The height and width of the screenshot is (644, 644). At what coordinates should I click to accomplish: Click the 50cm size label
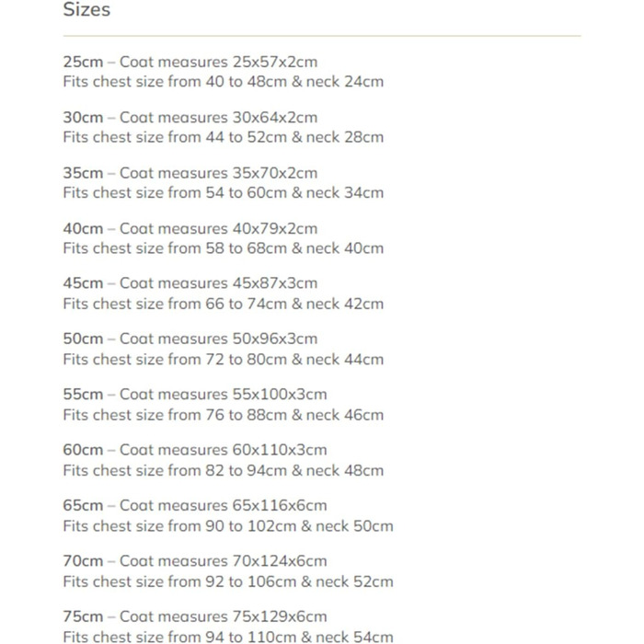83,339
